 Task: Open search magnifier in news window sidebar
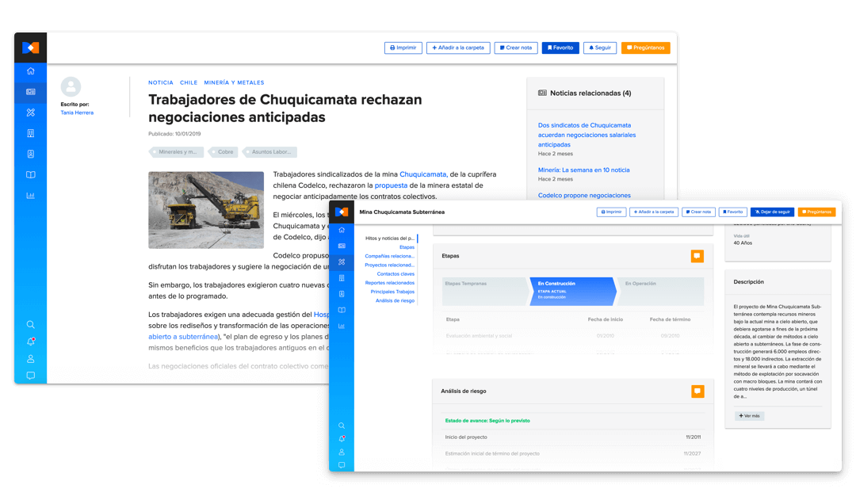tap(31, 324)
